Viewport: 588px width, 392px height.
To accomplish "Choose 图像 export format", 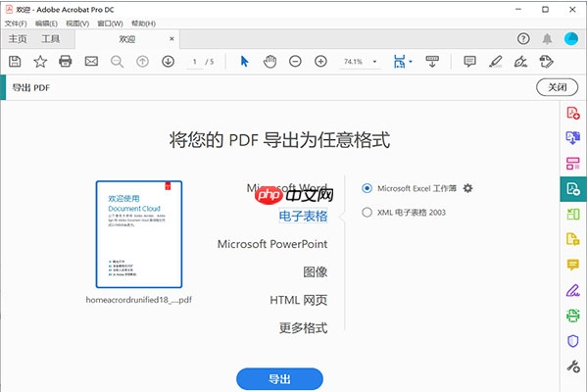I will pos(316,272).
